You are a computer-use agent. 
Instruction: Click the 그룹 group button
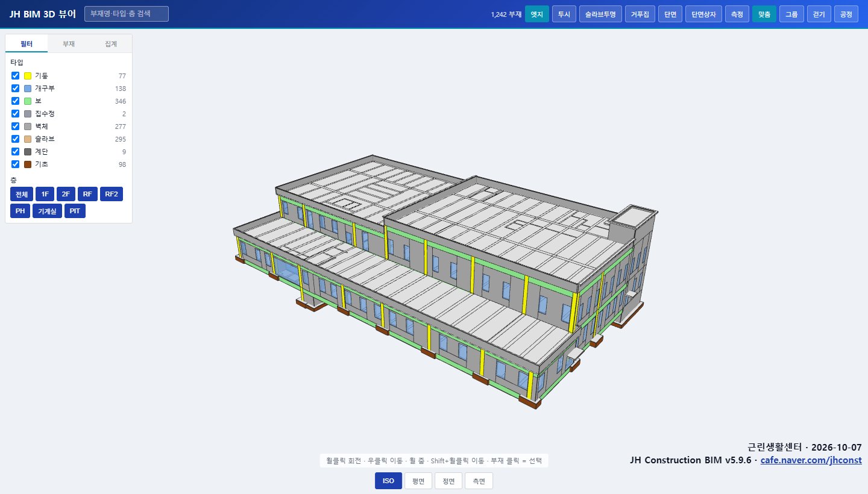tap(791, 14)
